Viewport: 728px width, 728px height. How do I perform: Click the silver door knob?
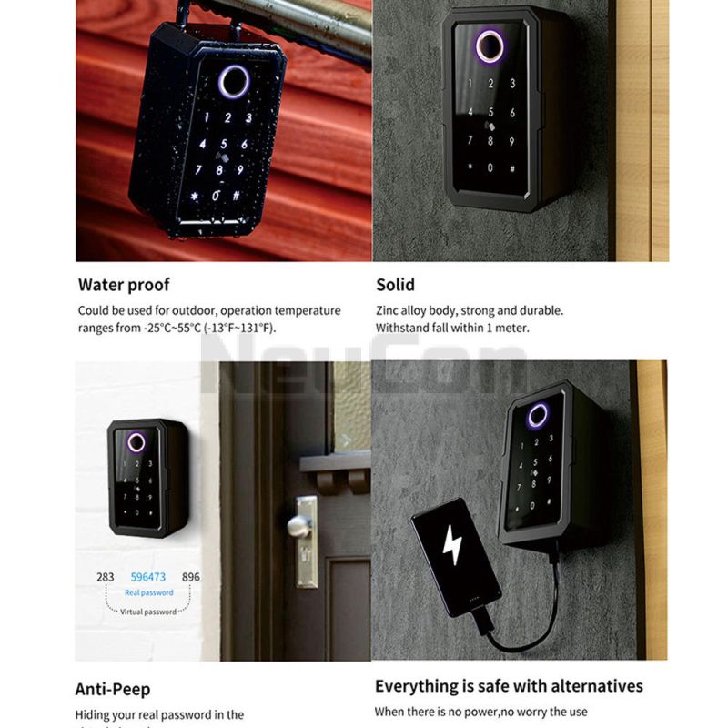(299, 526)
